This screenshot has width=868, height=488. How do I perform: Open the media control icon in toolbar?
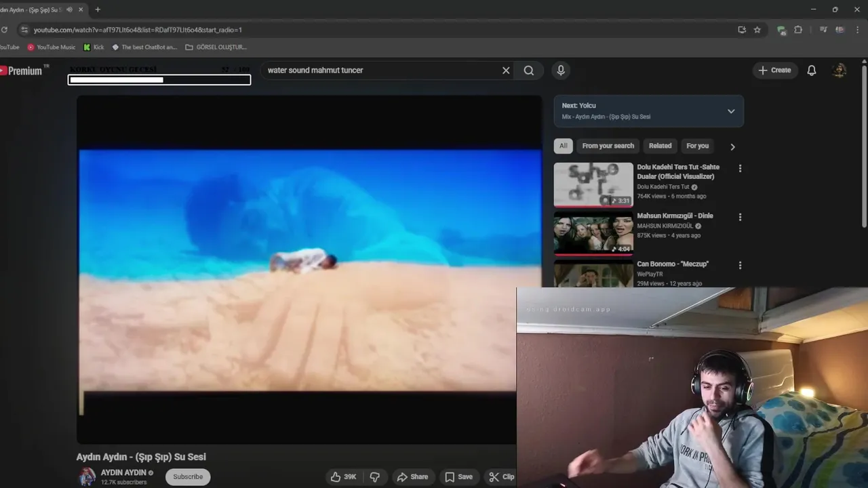[823, 30]
